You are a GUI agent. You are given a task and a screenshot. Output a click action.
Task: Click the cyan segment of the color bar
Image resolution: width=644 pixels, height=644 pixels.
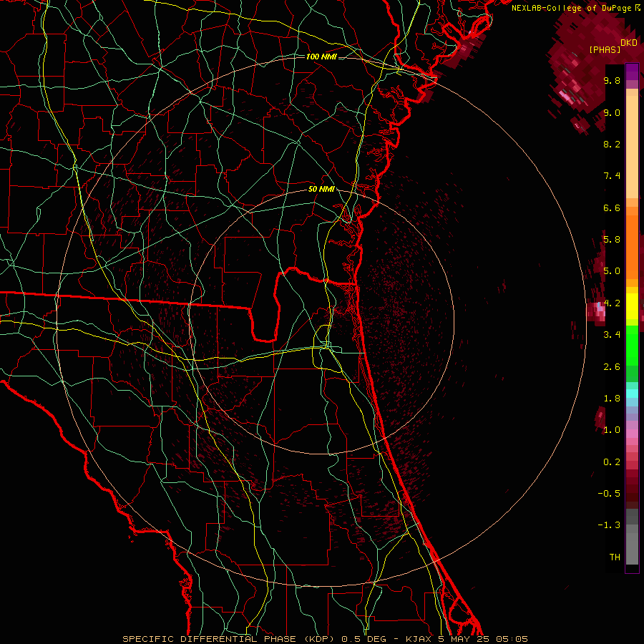pyautogui.click(x=632, y=394)
